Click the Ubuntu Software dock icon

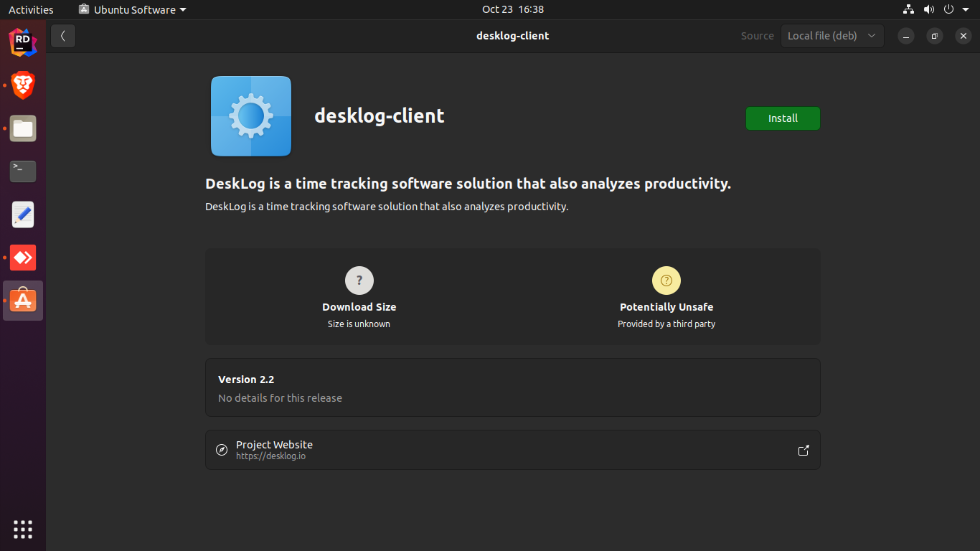tap(23, 301)
